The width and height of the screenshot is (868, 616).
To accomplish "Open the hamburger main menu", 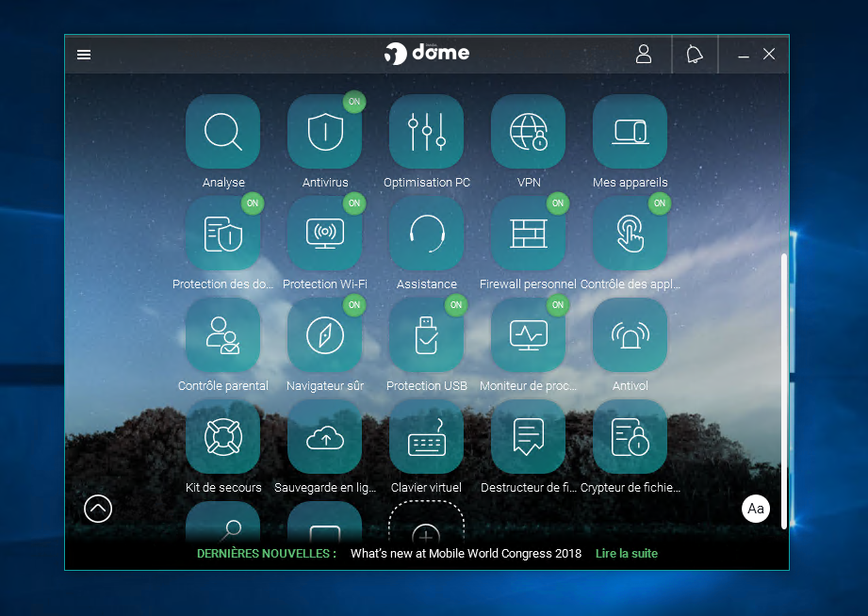I will point(84,55).
